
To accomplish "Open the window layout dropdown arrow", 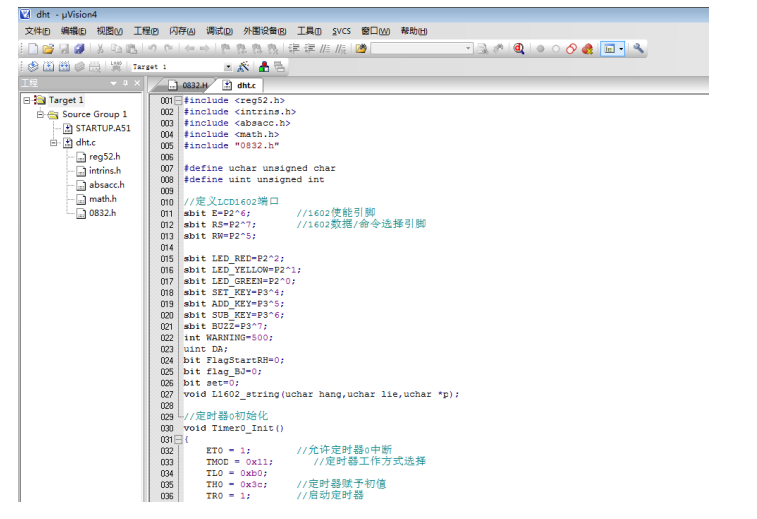I will click(x=621, y=49).
